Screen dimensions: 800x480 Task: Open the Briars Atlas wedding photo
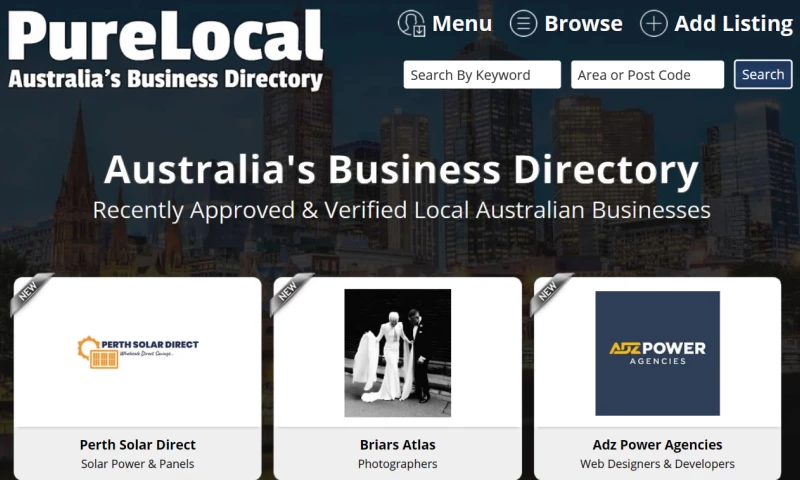coord(398,353)
